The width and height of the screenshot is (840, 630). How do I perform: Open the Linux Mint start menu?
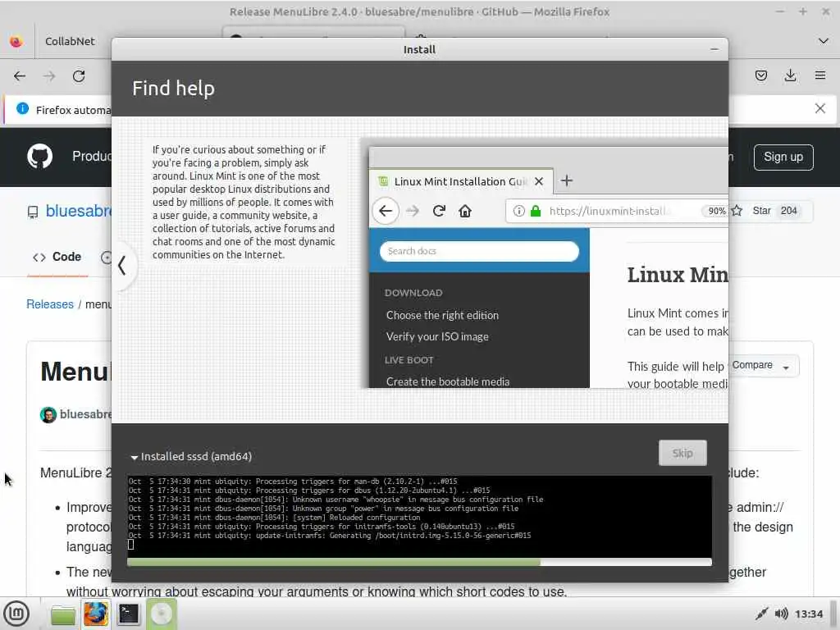point(16,614)
